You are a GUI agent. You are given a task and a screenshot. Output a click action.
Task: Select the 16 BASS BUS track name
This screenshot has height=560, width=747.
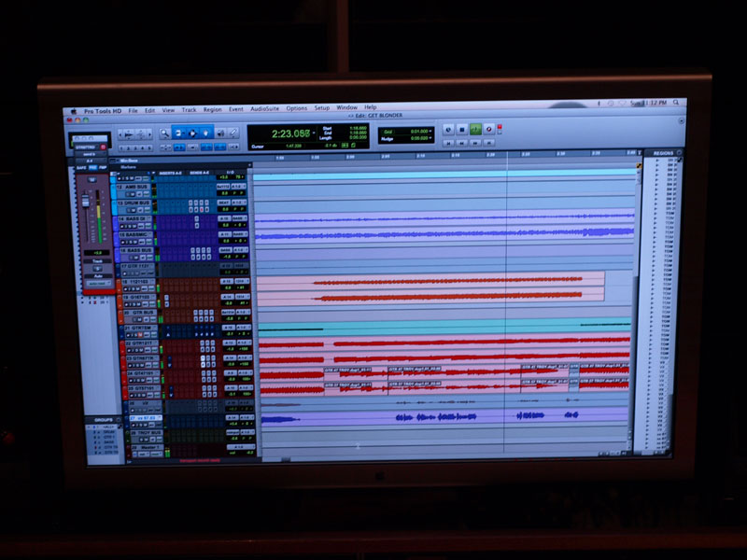(x=135, y=250)
